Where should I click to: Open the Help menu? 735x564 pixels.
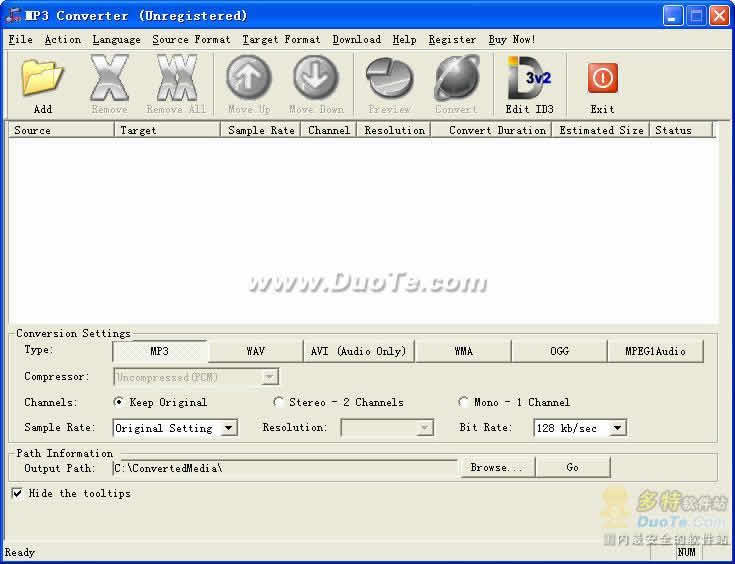pos(405,40)
